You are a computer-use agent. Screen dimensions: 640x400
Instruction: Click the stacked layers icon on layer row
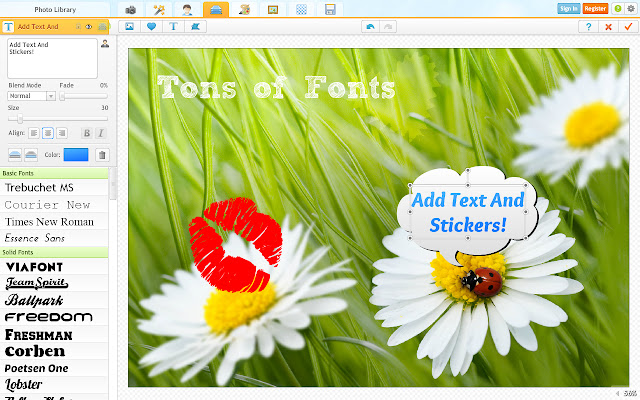pos(102,27)
